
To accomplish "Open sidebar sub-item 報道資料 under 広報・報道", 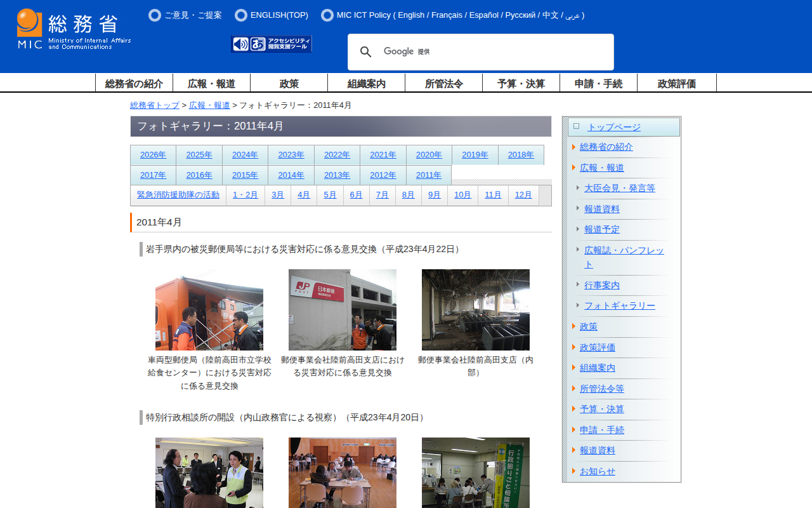I will click(x=602, y=209).
